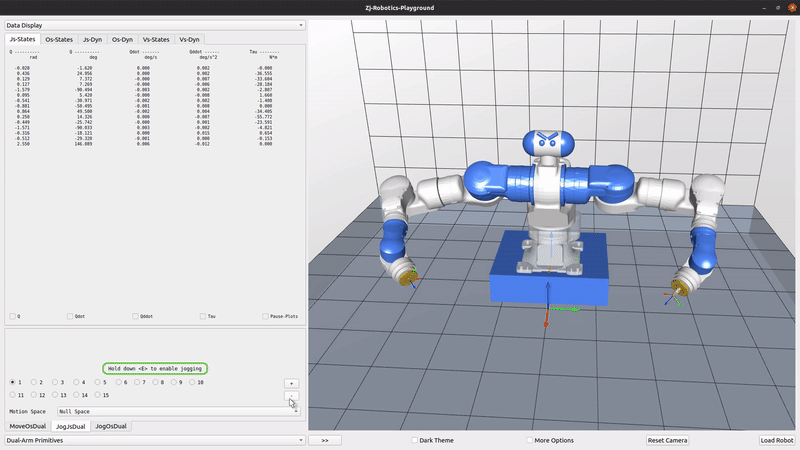800x450 pixels.
Task: Click the Load Robot button
Action: coord(776,440)
